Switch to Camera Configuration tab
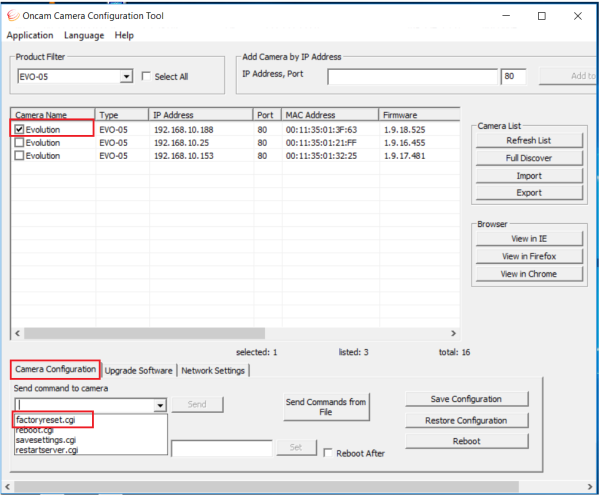600x497 pixels. 55,369
